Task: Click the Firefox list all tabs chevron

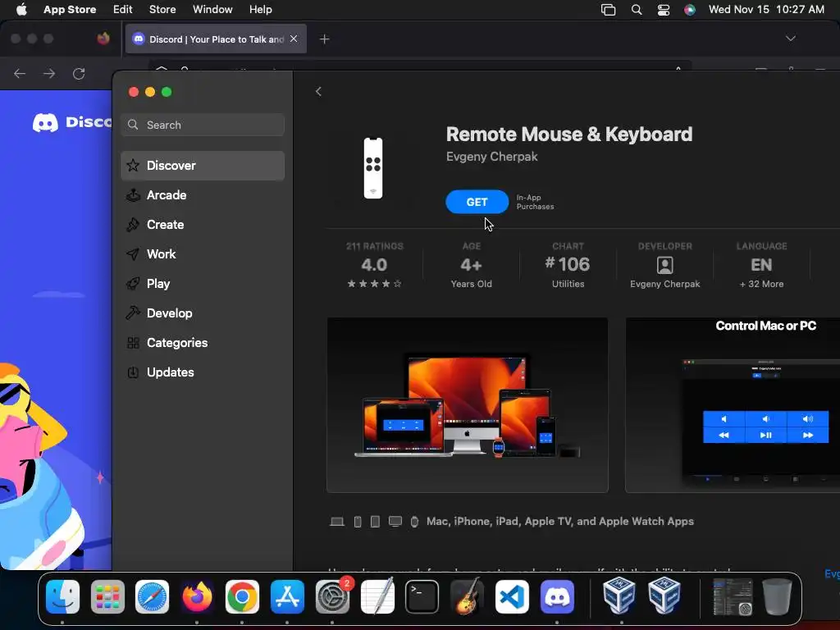Action: (790, 39)
